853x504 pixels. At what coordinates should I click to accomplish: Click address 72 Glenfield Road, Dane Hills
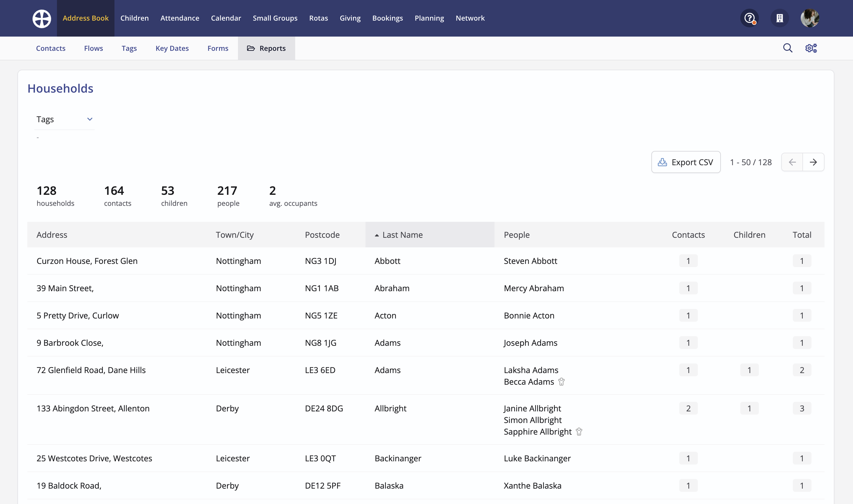click(x=91, y=370)
